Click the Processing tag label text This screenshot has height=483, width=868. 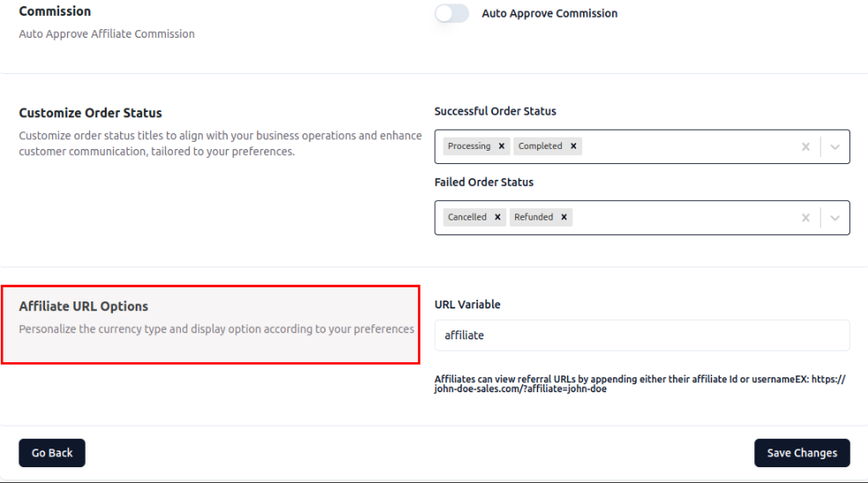pyautogui.click(x=469, y=146)
